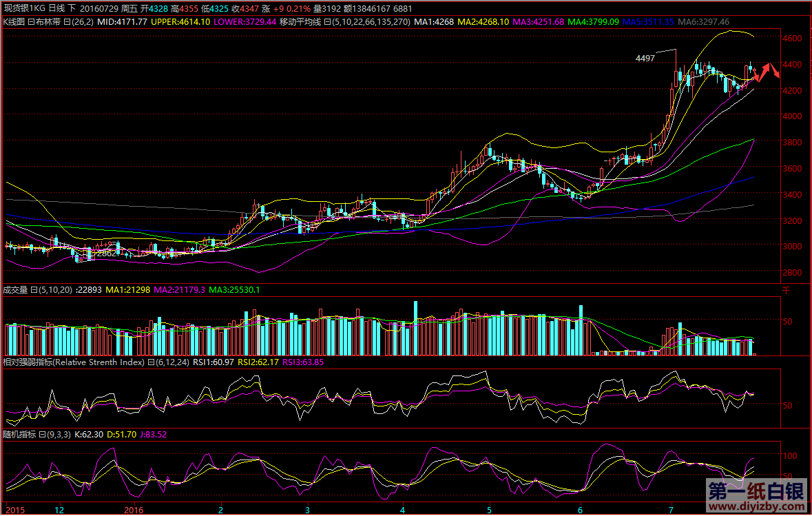Click the RSI parameter box icon
812x516 pixels.
pyautogui.click(x=150, y=362)
